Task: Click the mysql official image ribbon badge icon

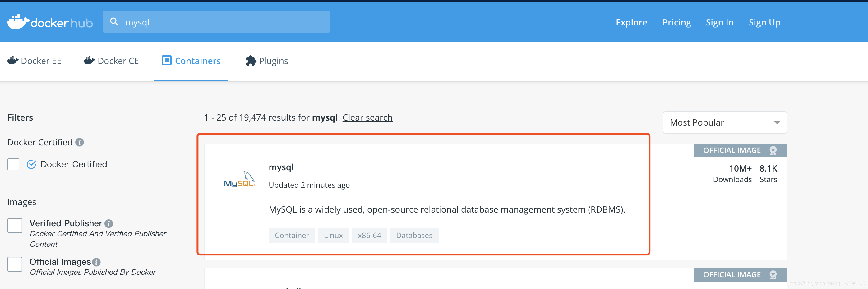Action: coord(773,150)
